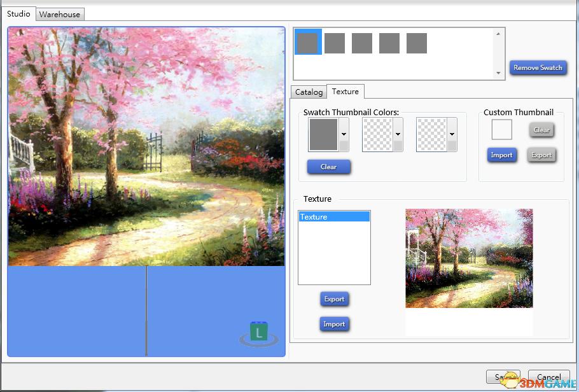Image resolution: width=579 pixels, height=392 pixels.
Task: Switch to the Catalog tab
Action: 309,92
